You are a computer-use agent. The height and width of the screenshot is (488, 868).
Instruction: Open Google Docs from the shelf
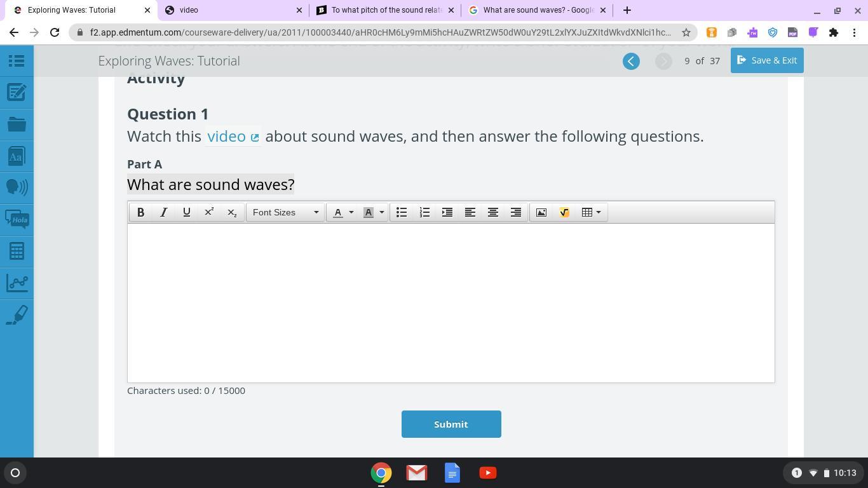pyautogui.click(x=452, y=473)
